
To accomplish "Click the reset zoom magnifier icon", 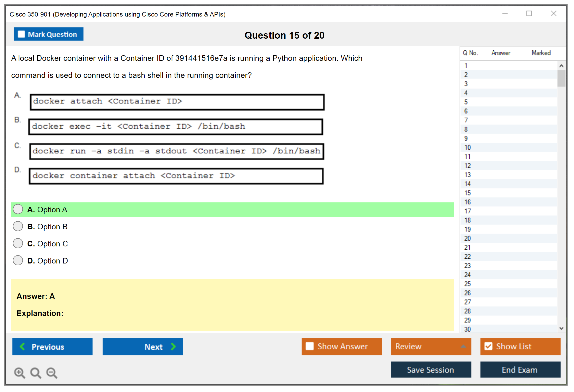I will tap(36, 373).
